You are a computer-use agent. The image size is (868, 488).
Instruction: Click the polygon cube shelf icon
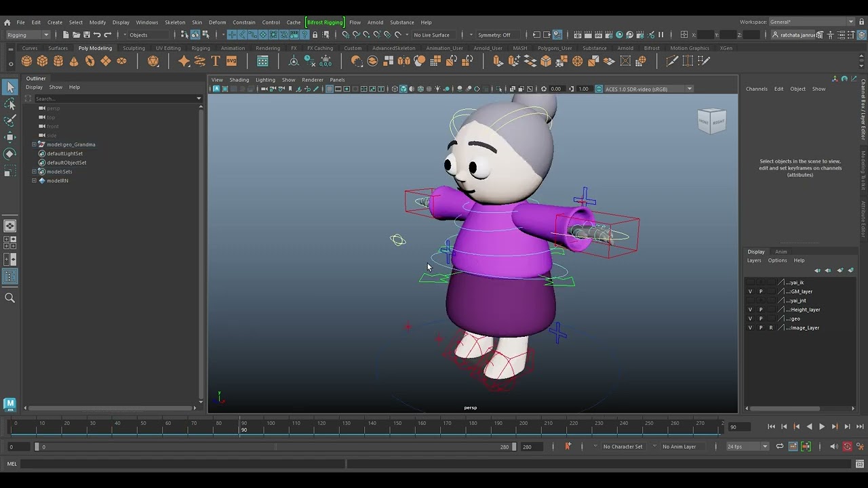pos(42,61)
